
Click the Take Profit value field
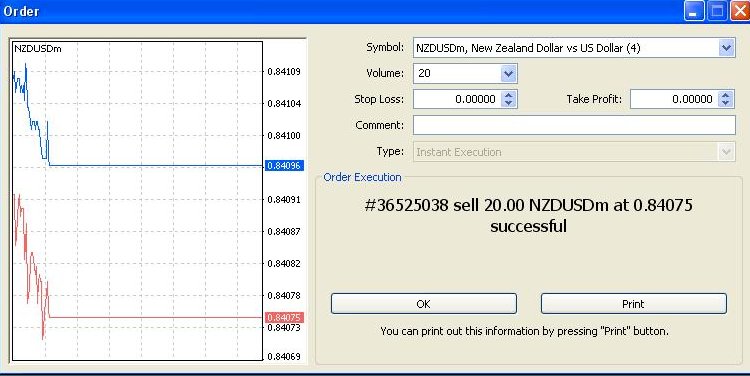coord(674,99)
